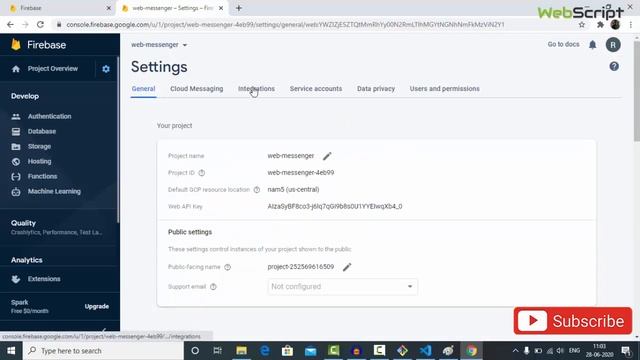Open volume control in tray

[x=560, y=351]
